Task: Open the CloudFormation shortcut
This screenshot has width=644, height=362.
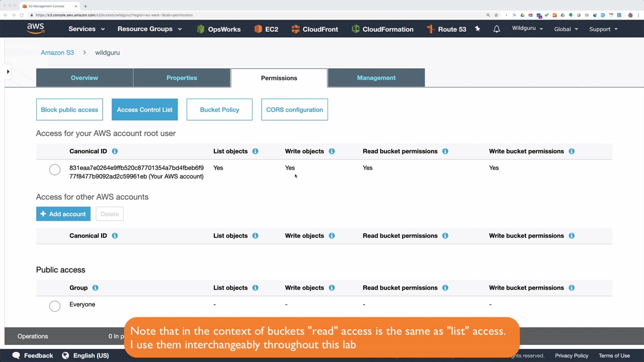Action: tap(382, 29)
